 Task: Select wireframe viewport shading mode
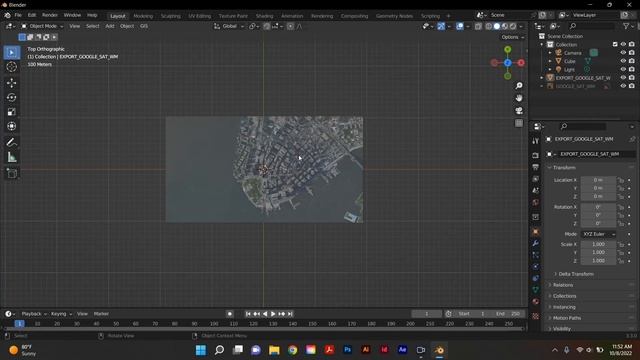point(489,26)
